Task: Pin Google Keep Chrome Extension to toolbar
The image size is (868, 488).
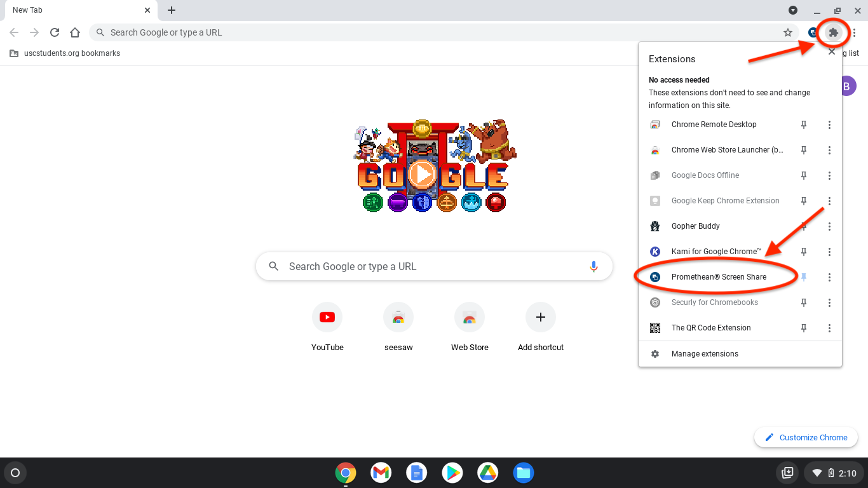Action: (804, 201)
